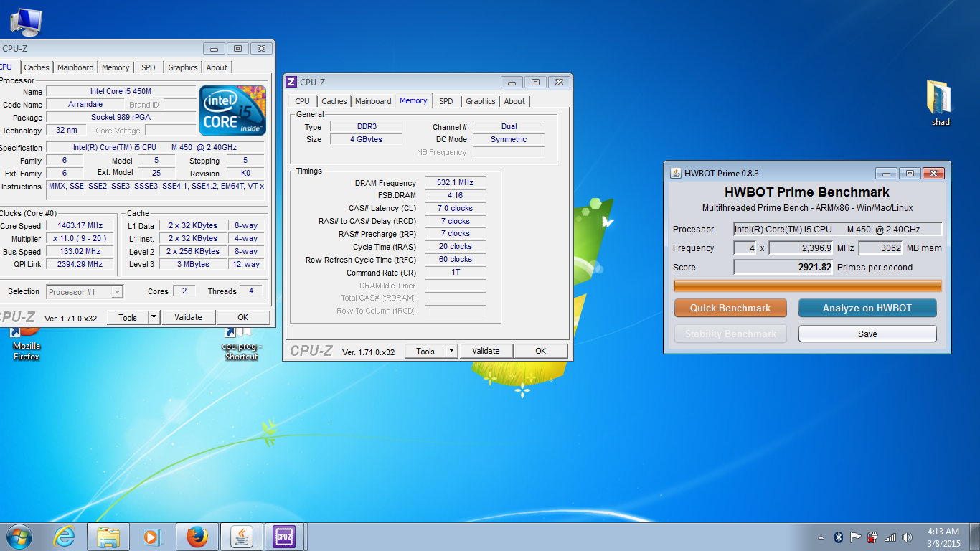Click CPU-Z Memory window title icon
This screenshot has width=980, height=551.
click(291, 82)
